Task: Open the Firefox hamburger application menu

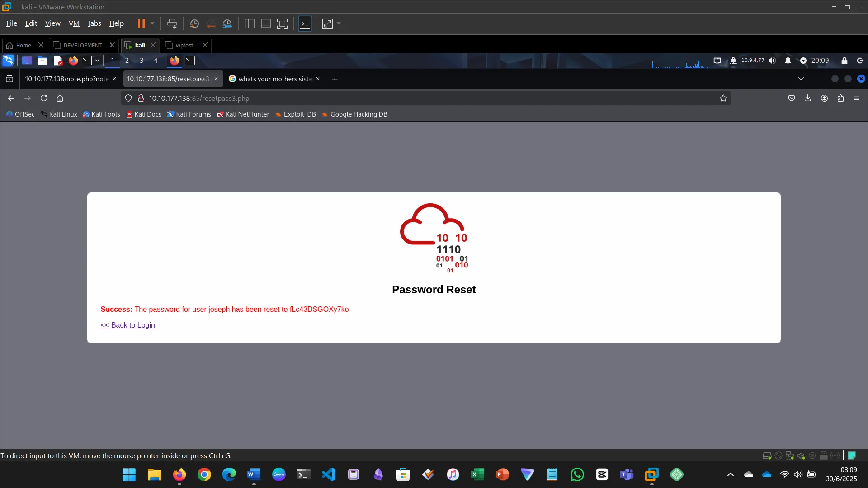Action: (x=857, y=98)
